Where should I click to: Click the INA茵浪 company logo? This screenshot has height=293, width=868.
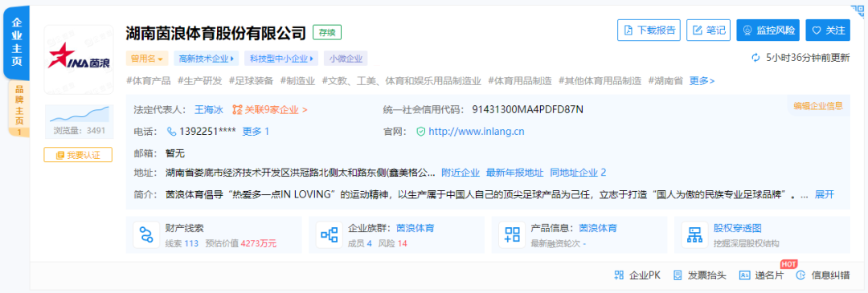coord(78,59)
